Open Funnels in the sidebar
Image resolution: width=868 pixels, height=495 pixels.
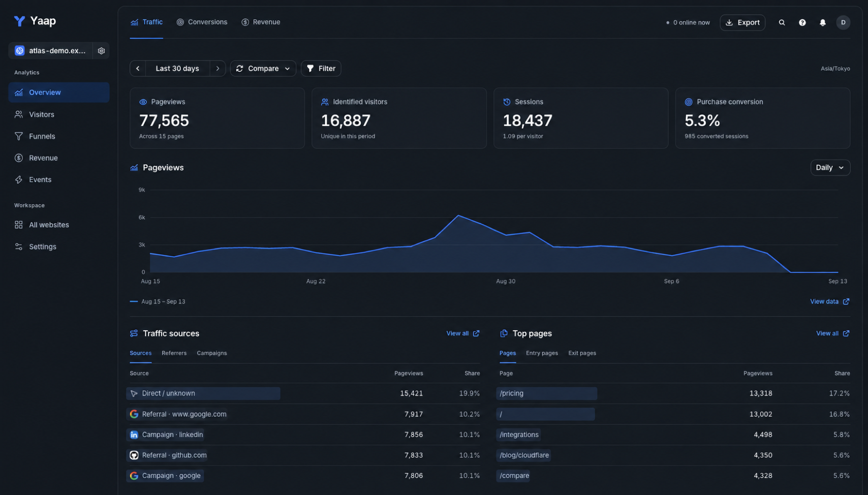pyautogui.click(x=59, y=137)
